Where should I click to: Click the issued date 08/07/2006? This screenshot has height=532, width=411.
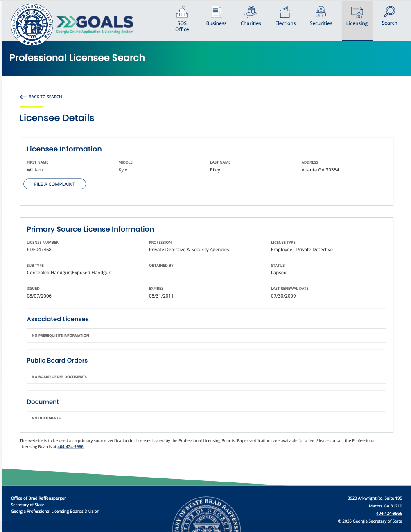39,296
